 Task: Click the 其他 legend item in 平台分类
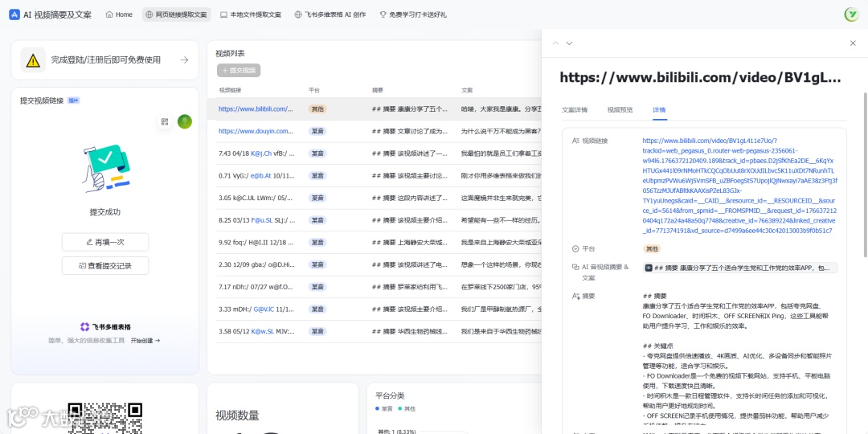pos(407,408)
